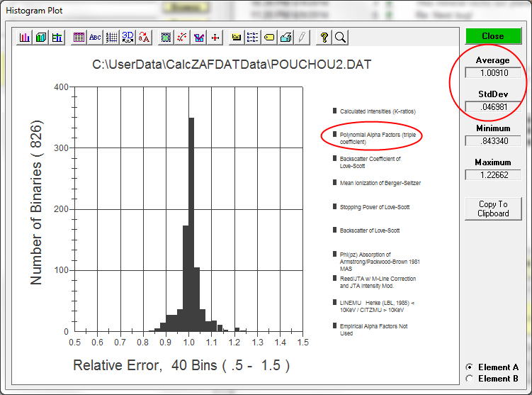Click the Minimum value field
This screenshot has height=395, width=532.
pos(492,141)
